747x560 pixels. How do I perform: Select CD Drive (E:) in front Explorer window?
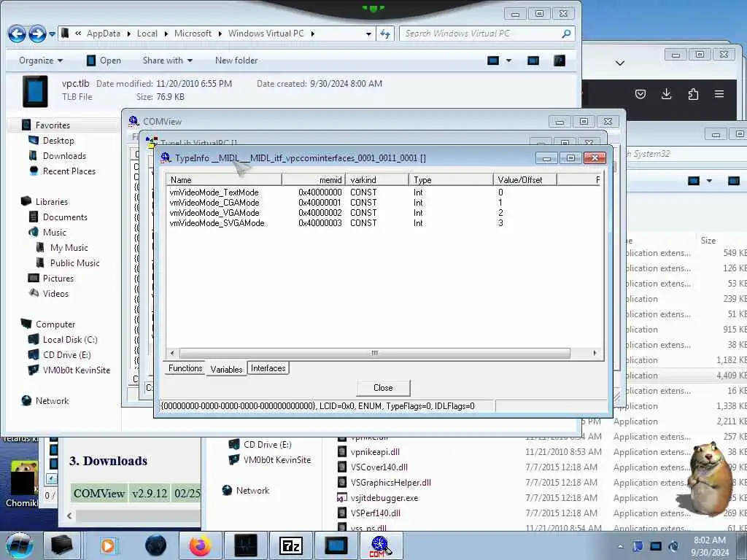point(66,355)
